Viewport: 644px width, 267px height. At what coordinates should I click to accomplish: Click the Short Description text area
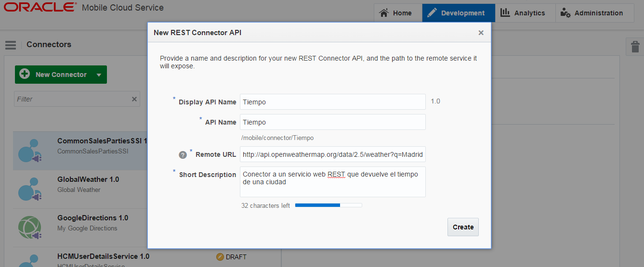[333, 182]
